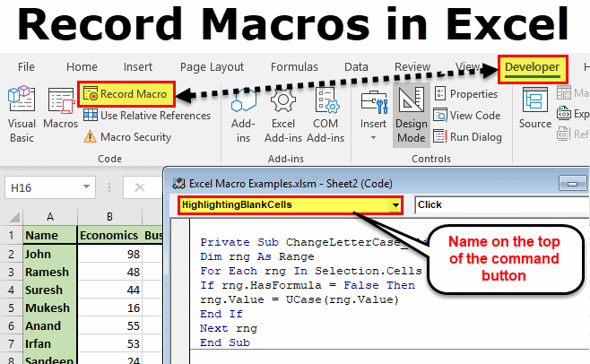This screenshot has height=364, width=590.
Task: Select the cell with value 48
Action: tap(109, 273)
